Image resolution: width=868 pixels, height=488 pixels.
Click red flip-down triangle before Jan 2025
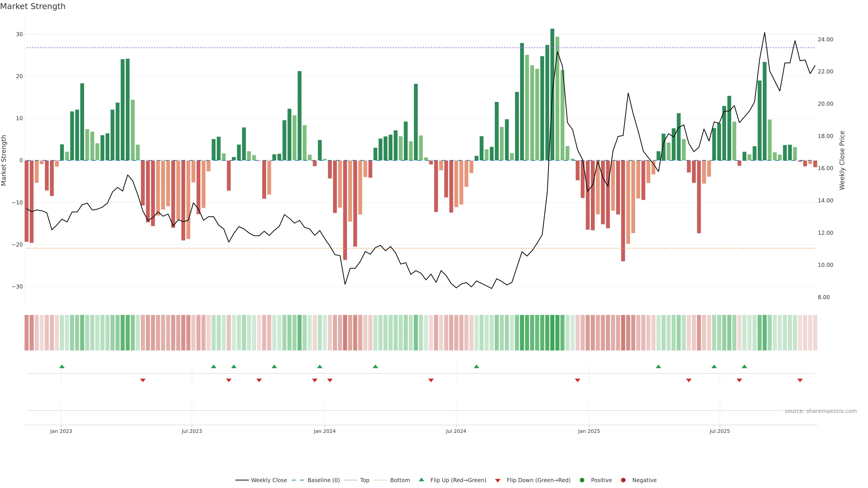pyautogui.click(x=578, y=380)
